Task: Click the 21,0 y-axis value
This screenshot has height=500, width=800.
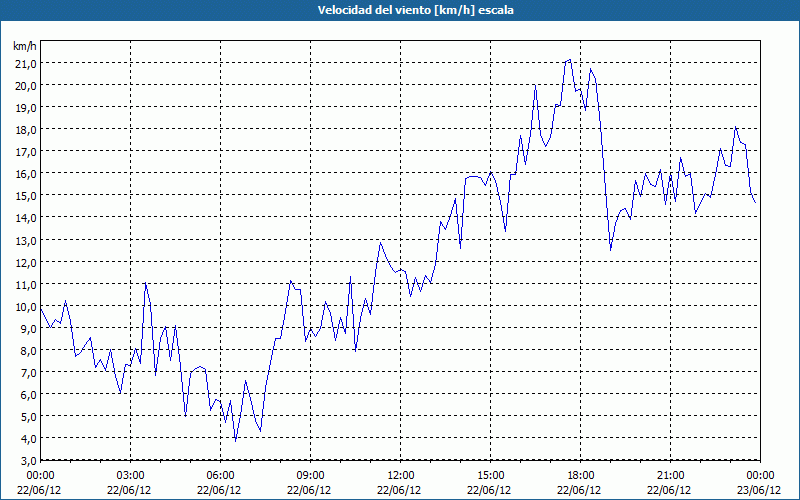Action: 27,63
